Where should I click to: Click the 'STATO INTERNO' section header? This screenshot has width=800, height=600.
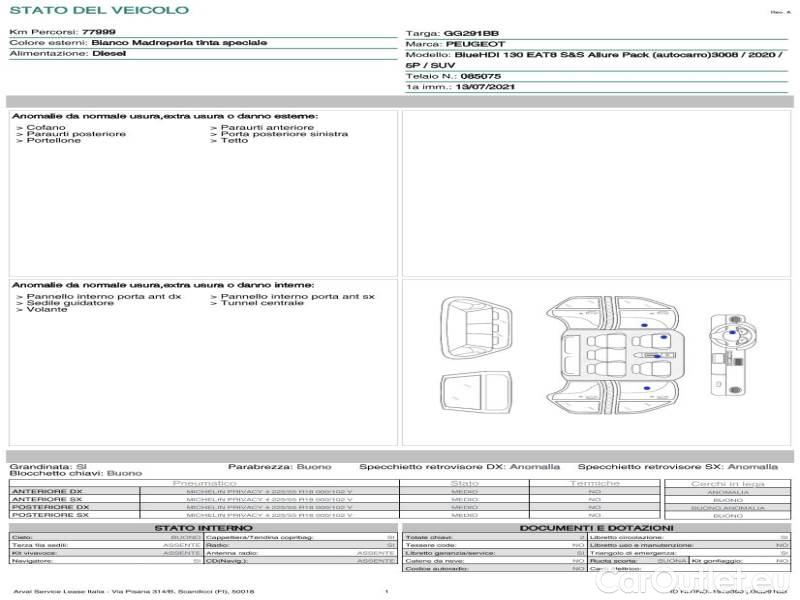point(203,528)
